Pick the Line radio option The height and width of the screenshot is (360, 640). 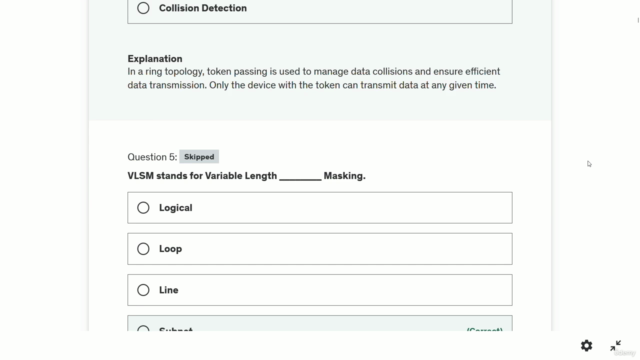point(143,290)
